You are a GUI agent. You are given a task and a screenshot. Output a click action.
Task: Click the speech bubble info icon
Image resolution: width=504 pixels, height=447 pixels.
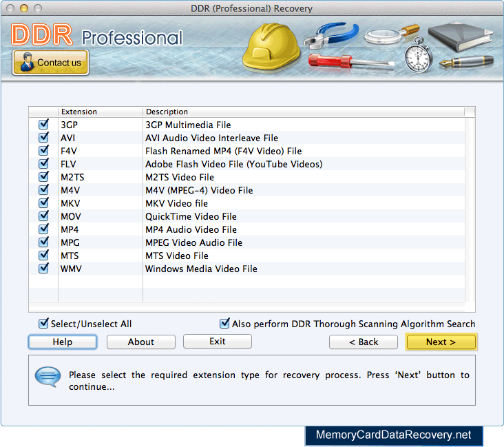(x=48, y=377)
